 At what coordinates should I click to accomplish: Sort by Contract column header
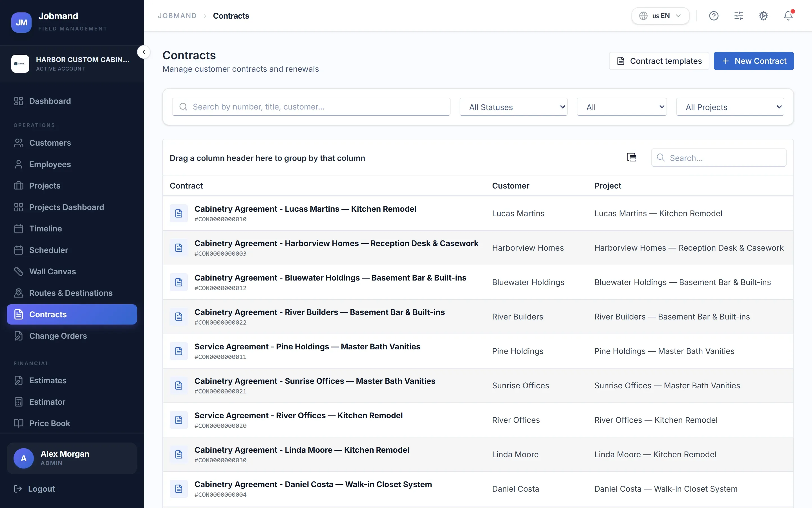[186, 186]
